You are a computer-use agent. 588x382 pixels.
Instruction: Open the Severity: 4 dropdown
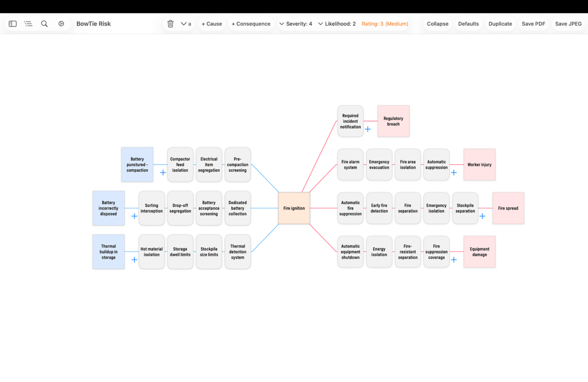pyautogui.click(x=296, y=24)
